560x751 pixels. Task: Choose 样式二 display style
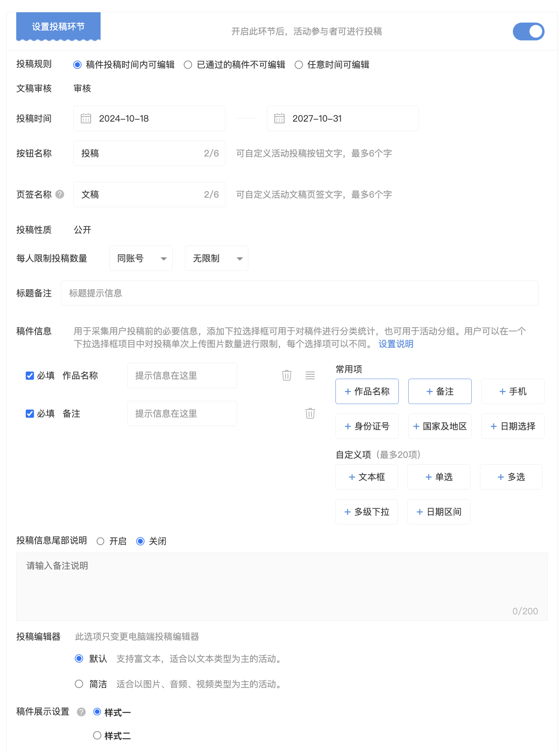(x=97, y=736)
